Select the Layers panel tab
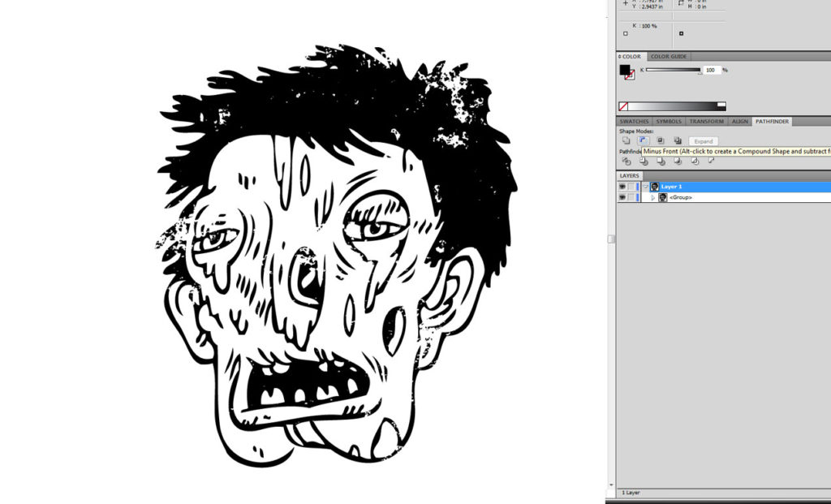This screenshot has width=831, height=504. coord(629,175)
